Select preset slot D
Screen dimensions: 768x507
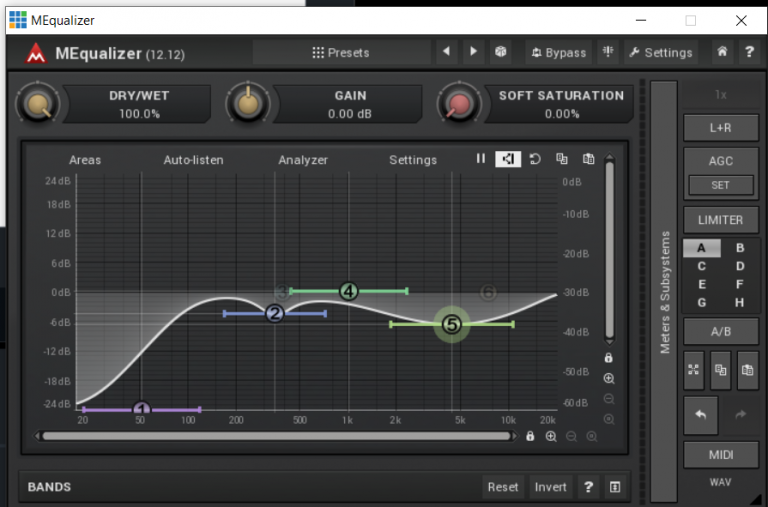740,266
